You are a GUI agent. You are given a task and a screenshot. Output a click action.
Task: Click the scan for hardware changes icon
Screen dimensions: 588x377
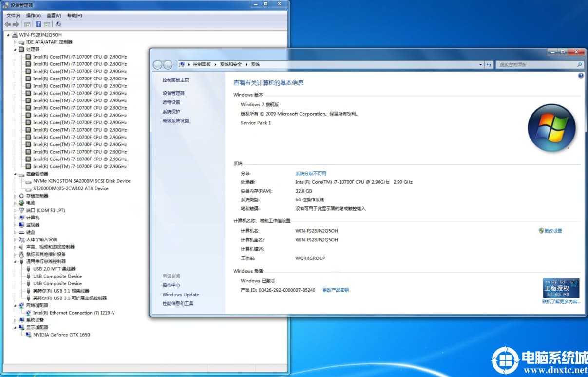click(x=58, y=24)
